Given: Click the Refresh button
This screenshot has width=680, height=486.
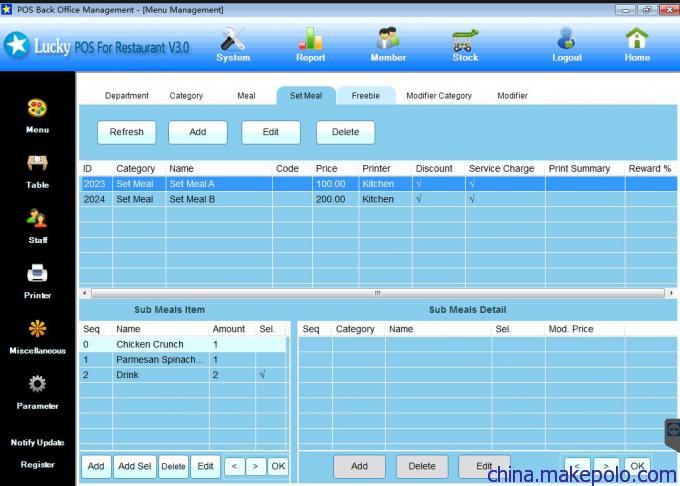Looking at the screenshot, I should pos(127,132).
